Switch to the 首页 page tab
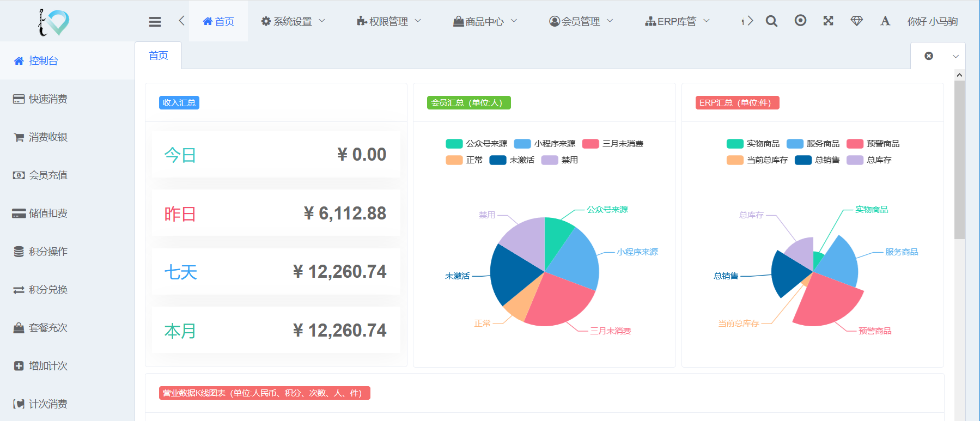The image size is (980, 421). tap(159, 56)
